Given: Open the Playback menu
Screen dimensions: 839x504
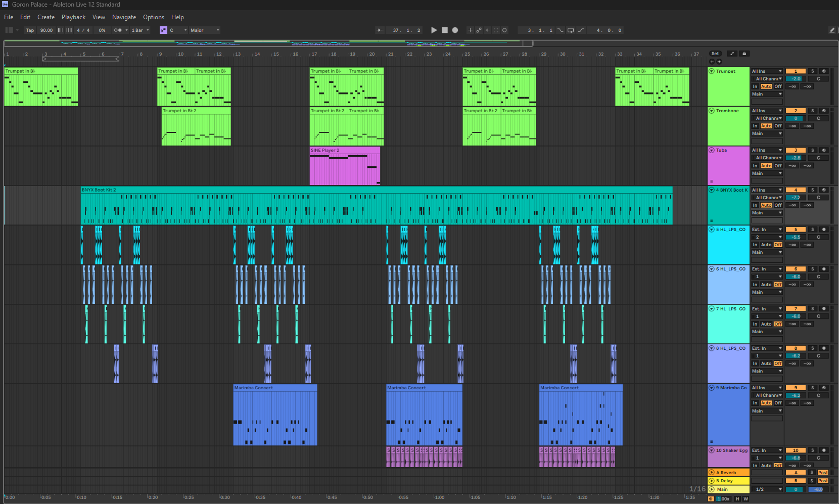Looking at the screenshot, I should (74, 17).
